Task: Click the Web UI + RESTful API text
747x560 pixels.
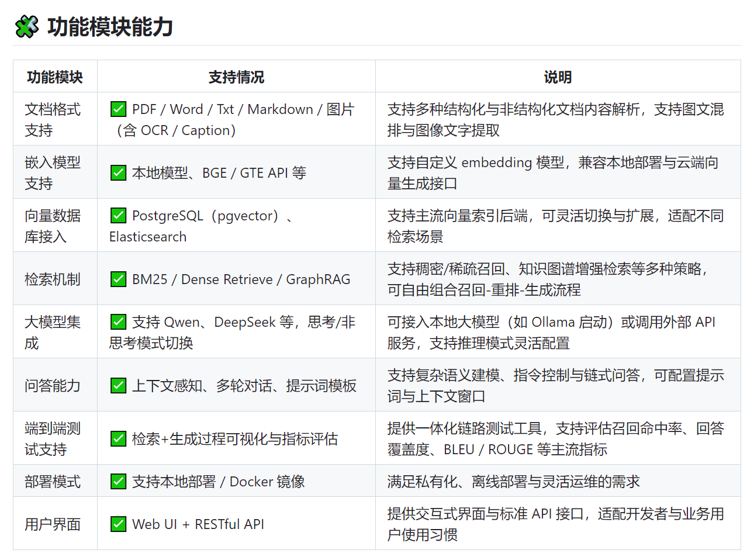Action: tap(198, 524)
